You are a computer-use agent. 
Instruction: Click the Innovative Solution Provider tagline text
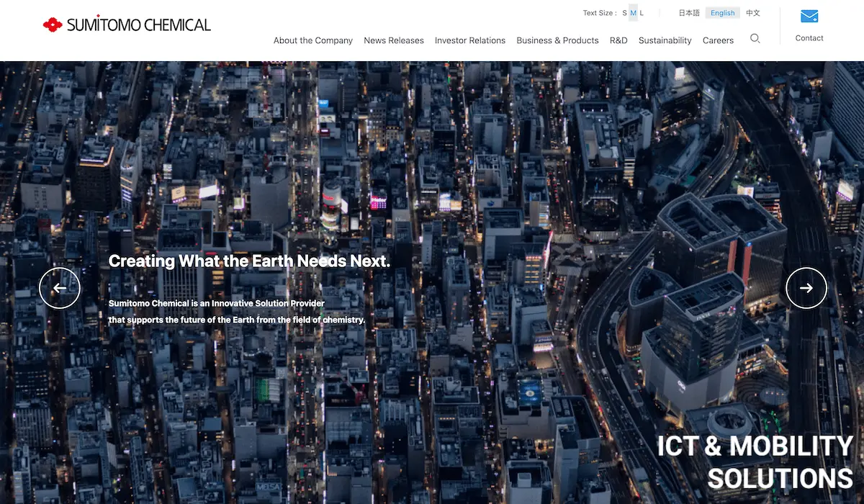pos(237,312)
